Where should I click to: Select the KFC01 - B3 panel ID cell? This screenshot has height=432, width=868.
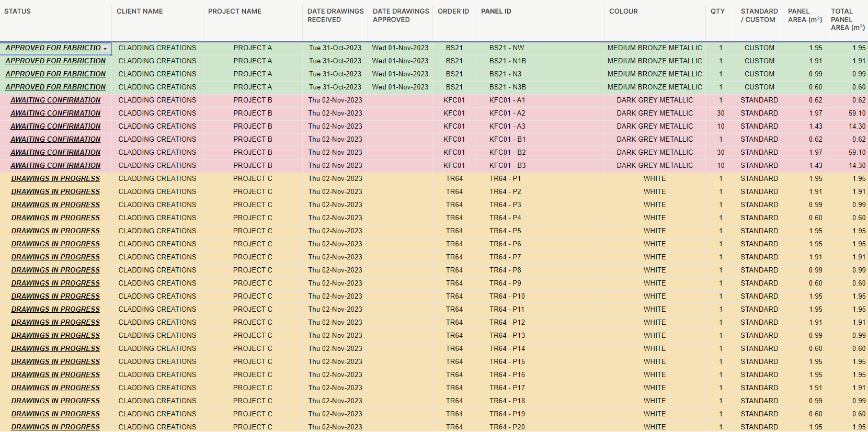tap(507, 166)
